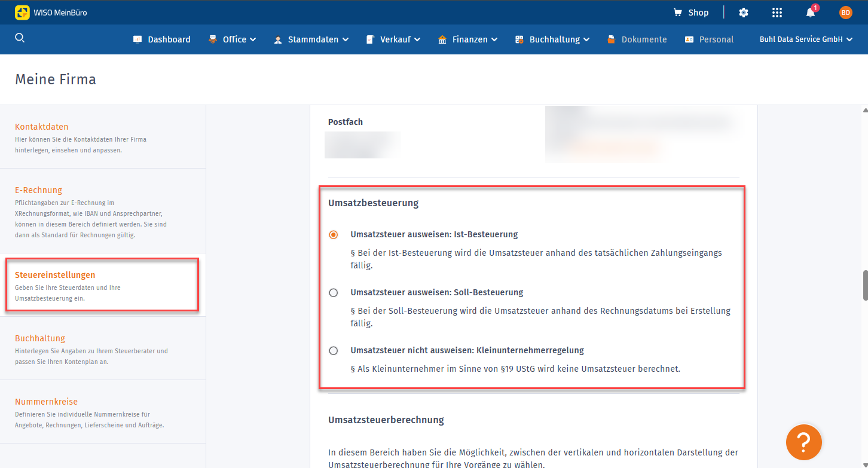
Task: Open the Kontaktdaten section
Action: (103, 137)
